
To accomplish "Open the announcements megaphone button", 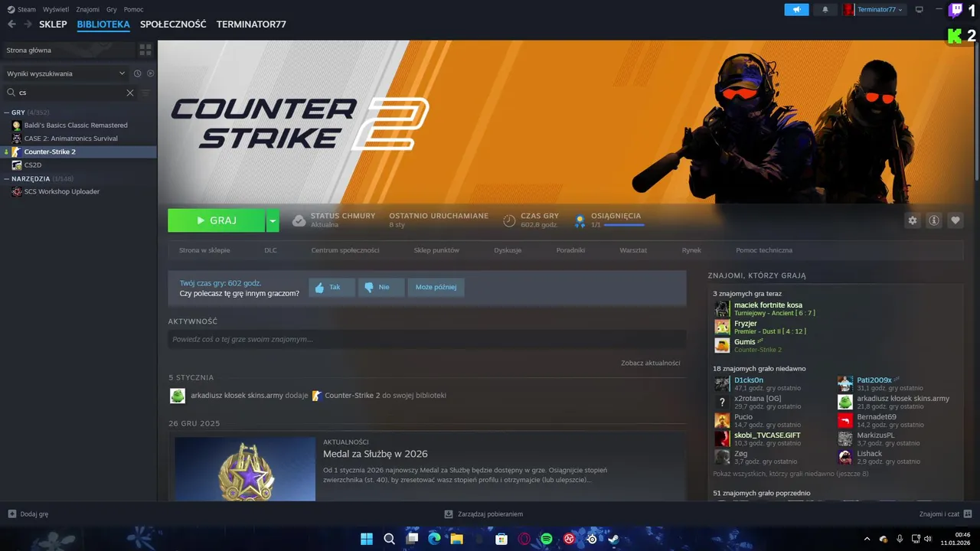I will [796, 9].
